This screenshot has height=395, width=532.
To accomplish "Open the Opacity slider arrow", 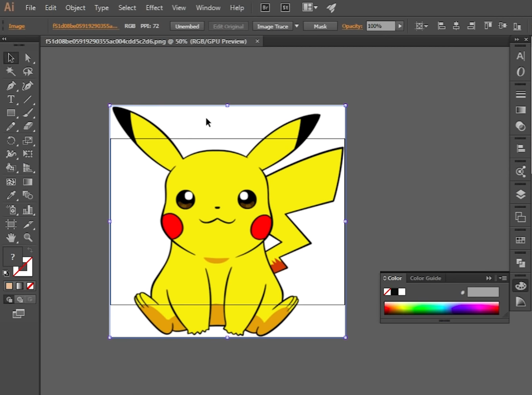I will pyautogui.click(x=400, y=26).
